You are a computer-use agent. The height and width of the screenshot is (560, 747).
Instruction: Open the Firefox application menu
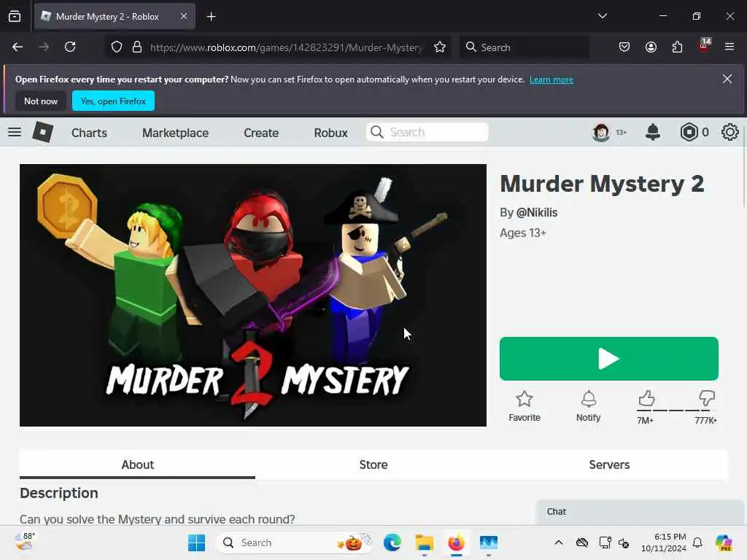tap(729, 47)
